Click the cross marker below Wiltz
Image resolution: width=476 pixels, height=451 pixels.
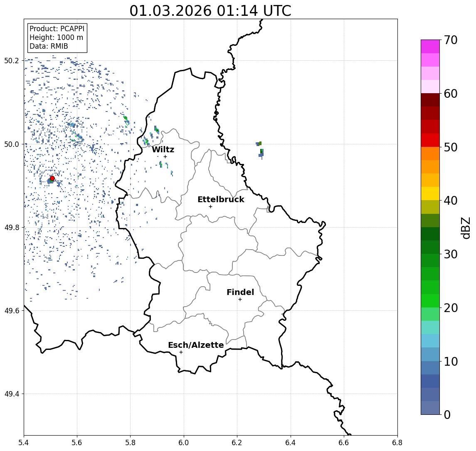tap(165, 157)
